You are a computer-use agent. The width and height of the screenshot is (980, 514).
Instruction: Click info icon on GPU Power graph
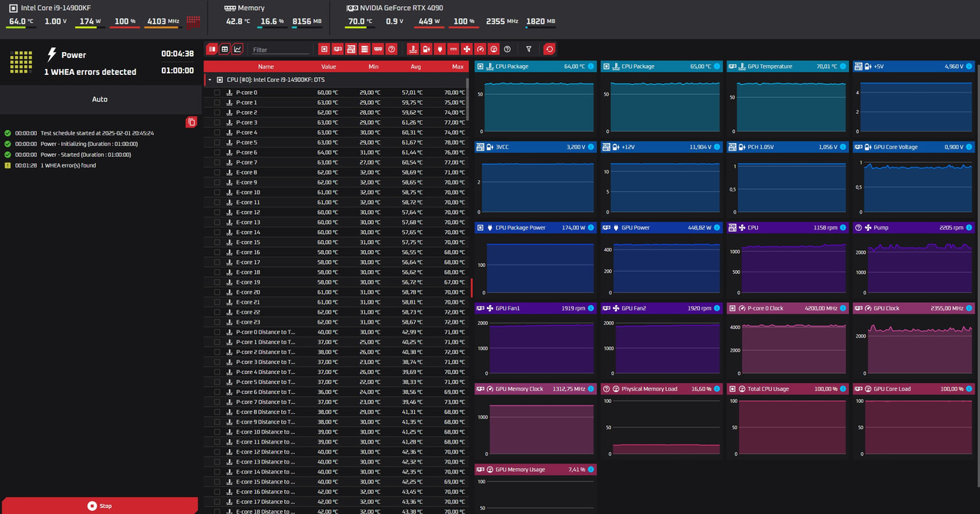[717, 227]
